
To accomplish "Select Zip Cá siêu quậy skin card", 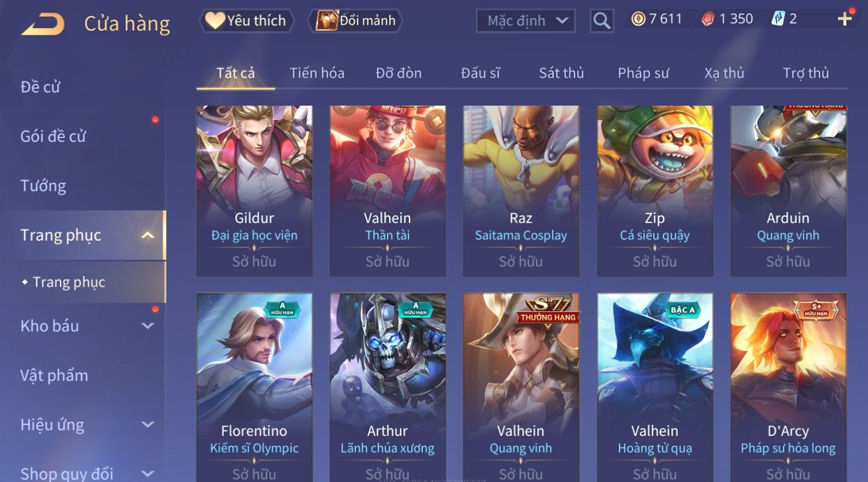I will (655, 190).
